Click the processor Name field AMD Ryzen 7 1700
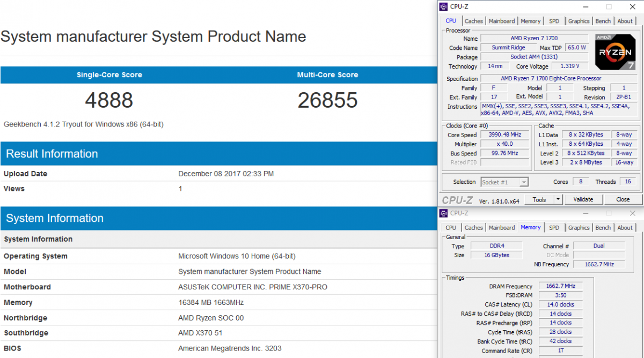This screenshot has height=358, width=644. coord(535,39)
